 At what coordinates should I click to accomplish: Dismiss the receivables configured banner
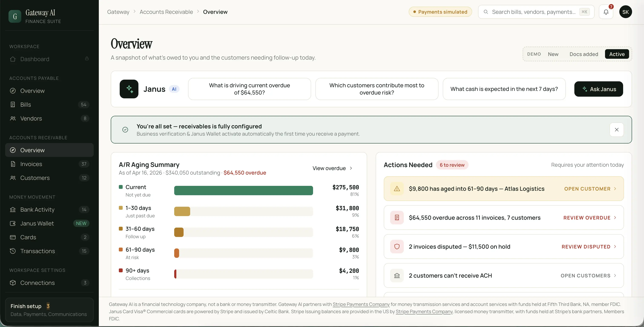coord(617,130)
